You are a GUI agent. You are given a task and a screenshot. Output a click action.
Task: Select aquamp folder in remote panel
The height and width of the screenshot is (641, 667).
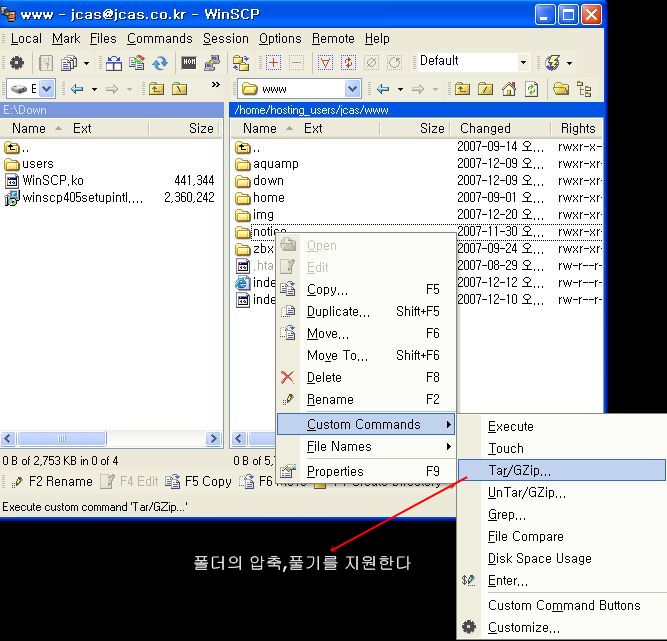[x=267, y=164]
